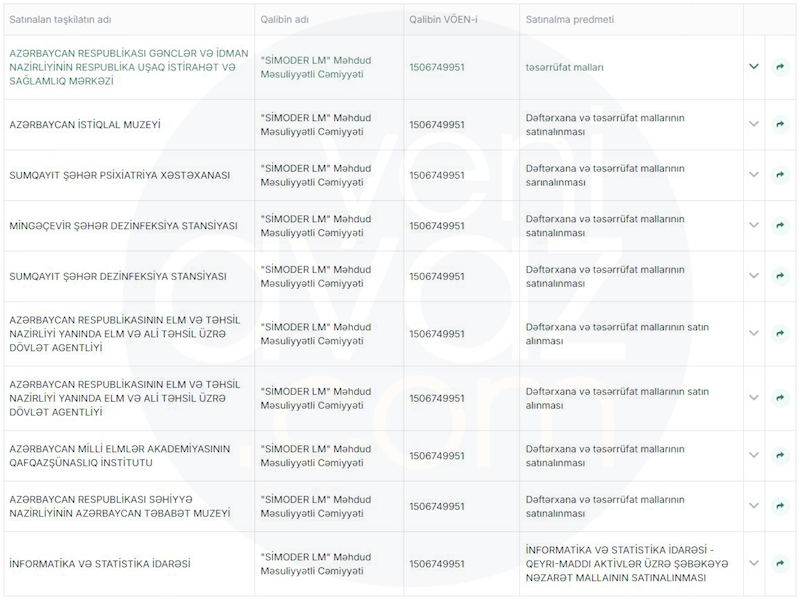Share the MİNGƏÇEVİR ŞƏHƏR DEZİNFEKSİYA STANSİYASI row
The image size is (800, 602).
[x=780, y=225]
